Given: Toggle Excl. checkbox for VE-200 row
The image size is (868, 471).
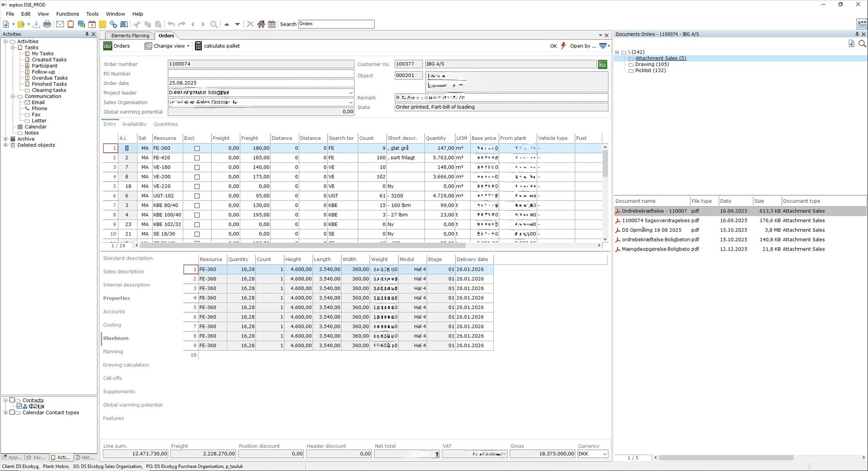Looking at the screenshot, I should pyautogui.click(x=197, y=177).
